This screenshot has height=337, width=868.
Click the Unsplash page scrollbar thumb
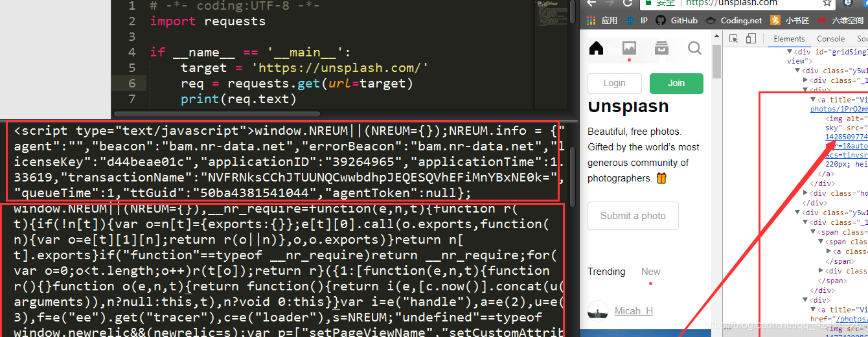pos(717,62)
